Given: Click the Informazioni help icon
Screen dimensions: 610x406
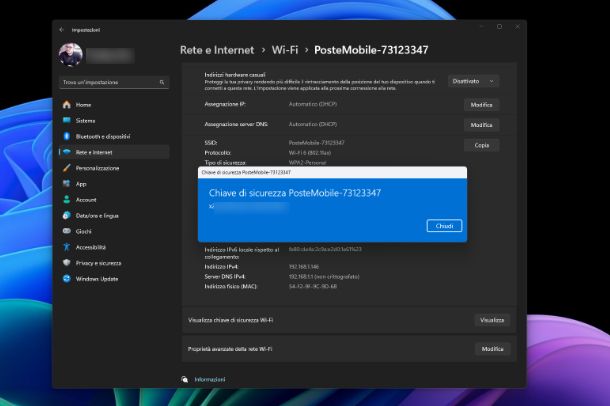Looking at the screenshot, I should point(184,379).
